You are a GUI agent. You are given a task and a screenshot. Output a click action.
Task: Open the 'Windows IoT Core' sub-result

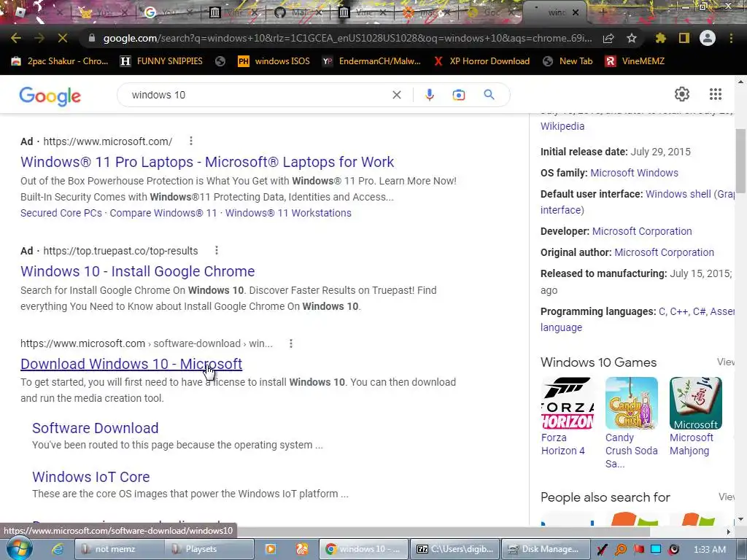(91, 477)
